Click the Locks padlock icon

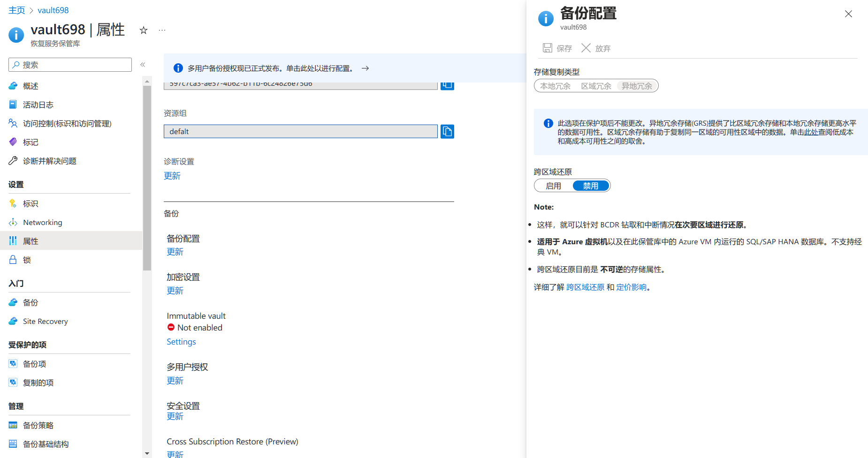[x=13, y=260]
